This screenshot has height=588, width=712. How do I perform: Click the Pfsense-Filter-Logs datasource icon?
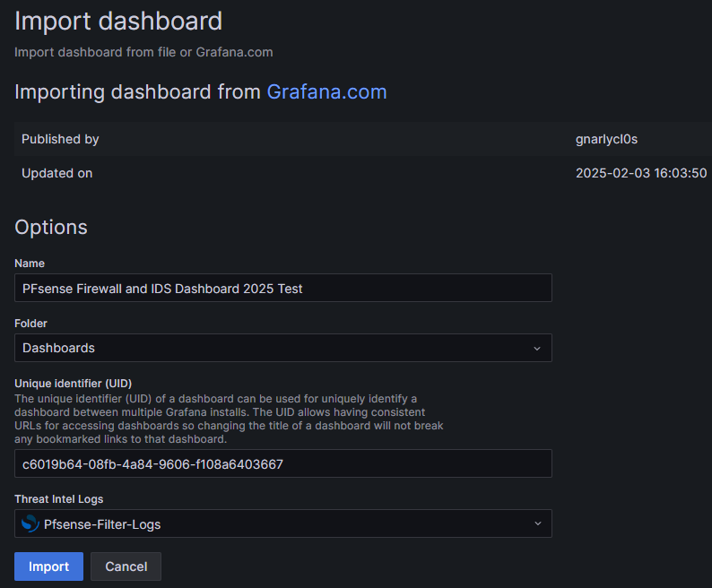point(30,523)
